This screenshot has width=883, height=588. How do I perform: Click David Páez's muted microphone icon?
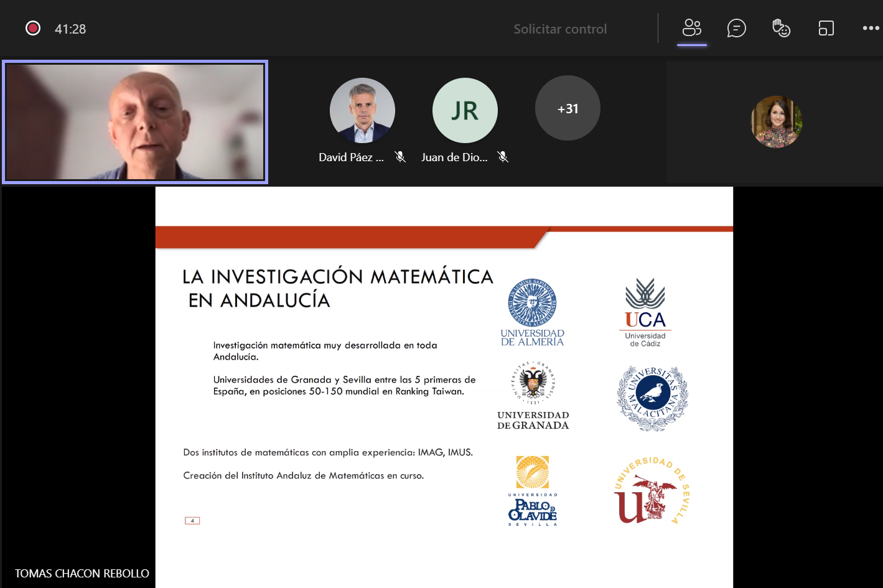pos(400,157)
